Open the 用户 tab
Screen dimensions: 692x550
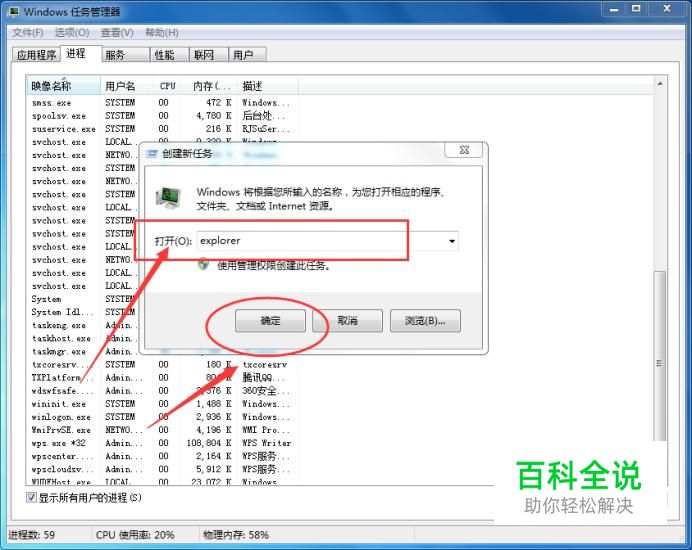[247, 55]
